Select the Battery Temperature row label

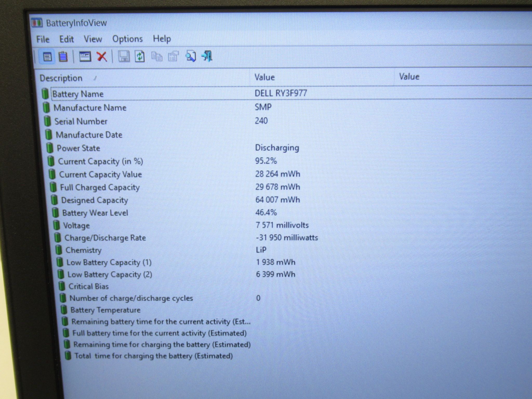[x=105, y=310]
